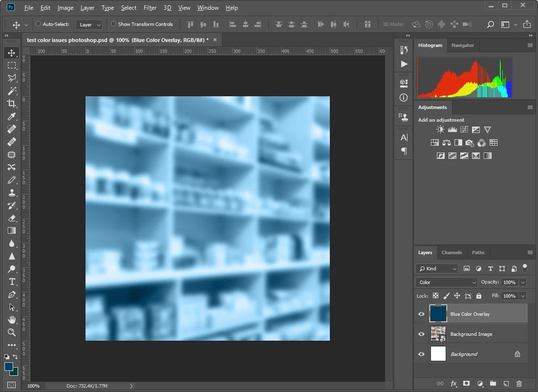The height and width of the screenshot is (392, 538).
Task: Select the Polygonal Lasso tool
Action: point(12,78)
